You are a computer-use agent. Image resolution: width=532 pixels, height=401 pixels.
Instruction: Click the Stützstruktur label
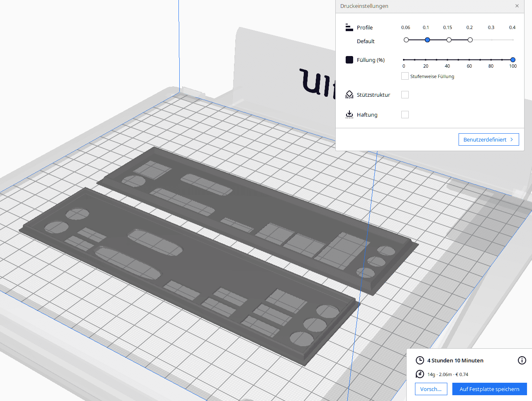pyautogui.click(x=373, y=95)
